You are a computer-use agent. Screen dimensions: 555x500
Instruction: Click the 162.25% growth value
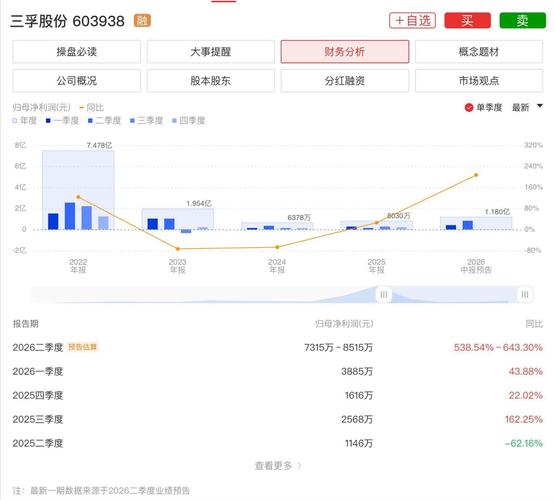[524, 420]
